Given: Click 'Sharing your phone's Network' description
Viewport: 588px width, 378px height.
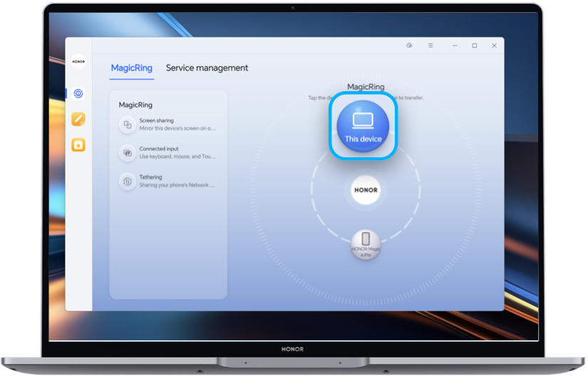Looking at the screenshot, I should coord(177,185).
